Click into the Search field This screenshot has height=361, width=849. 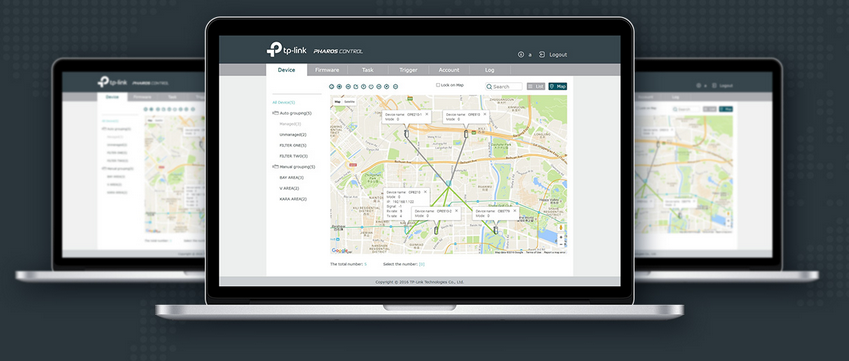[504, 87]
